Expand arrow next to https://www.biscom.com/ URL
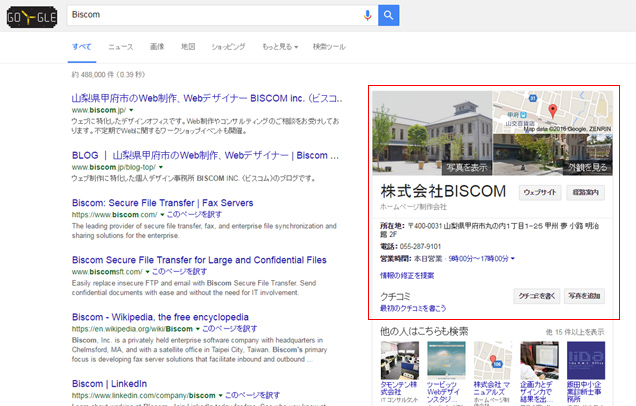Image resolution: width=636 pixels, height=406 pixels. tap(162, 215)
